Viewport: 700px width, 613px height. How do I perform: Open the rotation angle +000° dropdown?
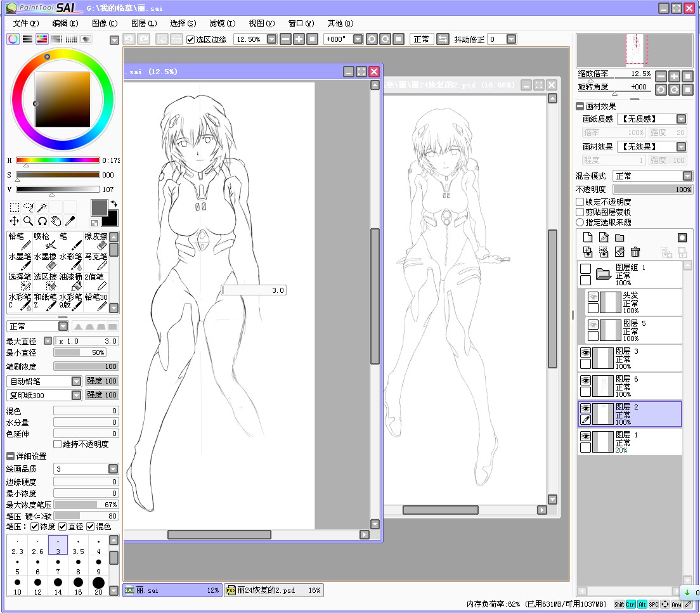coord(358,39)
